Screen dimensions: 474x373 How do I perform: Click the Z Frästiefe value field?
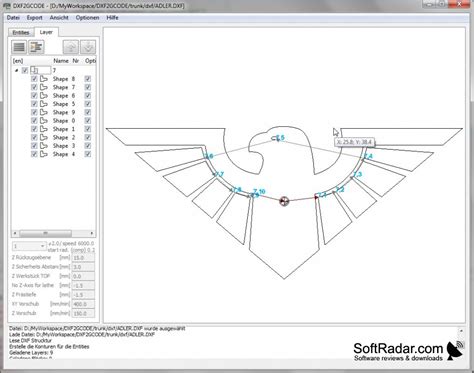coord(83,295)
